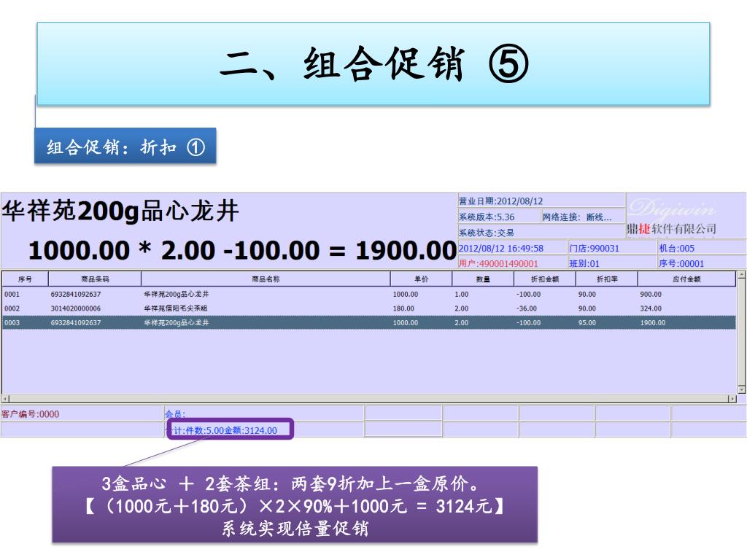Click the horizontal scrollbar left arrow
The image size is (747, 560).
[x=5, y=399]
